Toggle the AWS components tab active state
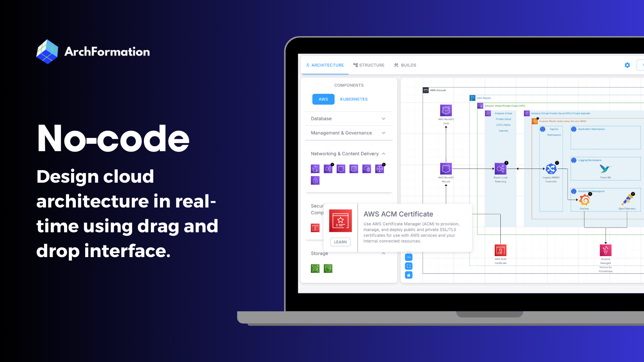Viewport: 644px width, 362px height. (323, 99)
